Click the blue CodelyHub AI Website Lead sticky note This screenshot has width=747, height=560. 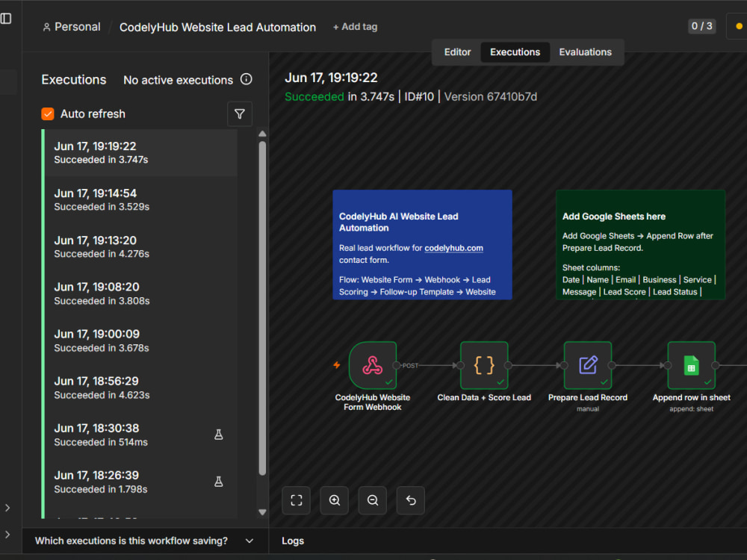point(422,245)
